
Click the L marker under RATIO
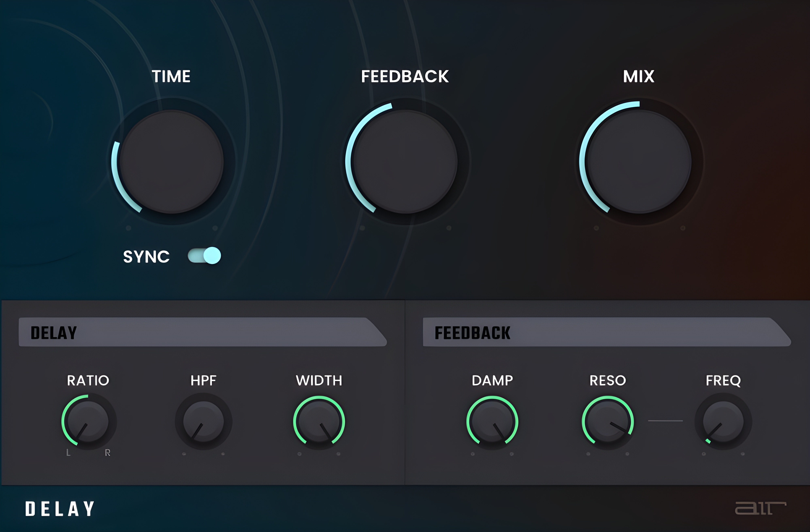pyautogui.click(x=68, y=453)
